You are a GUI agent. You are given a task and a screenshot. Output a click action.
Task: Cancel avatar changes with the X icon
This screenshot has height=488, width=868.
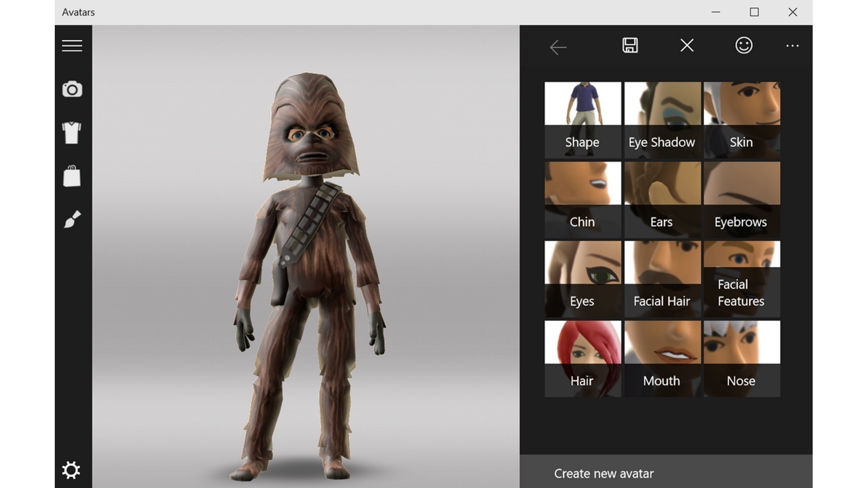click(687, 46)
